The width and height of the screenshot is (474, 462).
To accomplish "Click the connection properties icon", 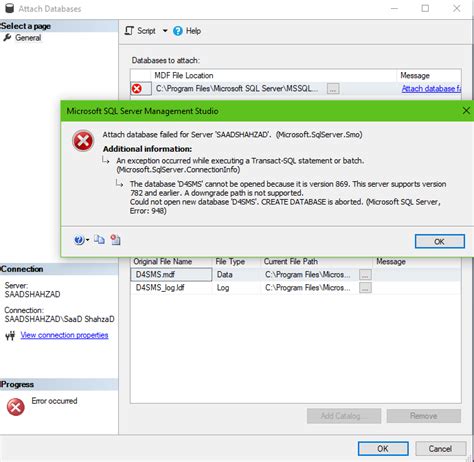I will coord(10,335).
